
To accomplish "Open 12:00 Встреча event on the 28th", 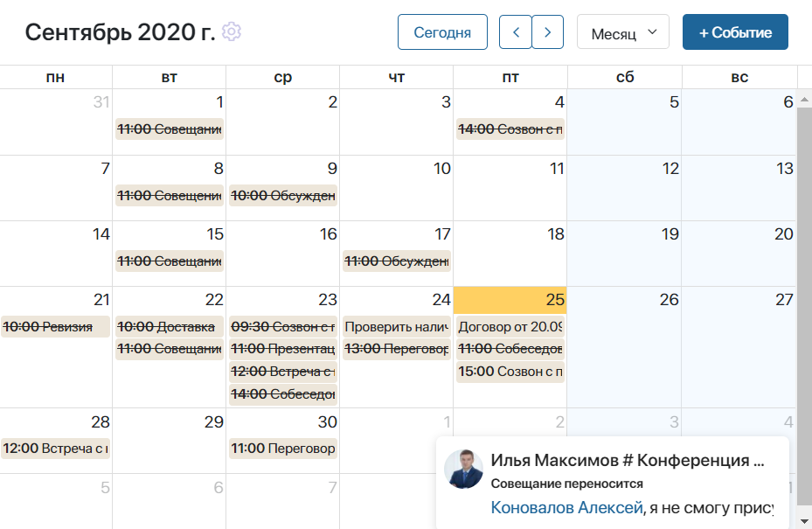I will click(55, 449).
